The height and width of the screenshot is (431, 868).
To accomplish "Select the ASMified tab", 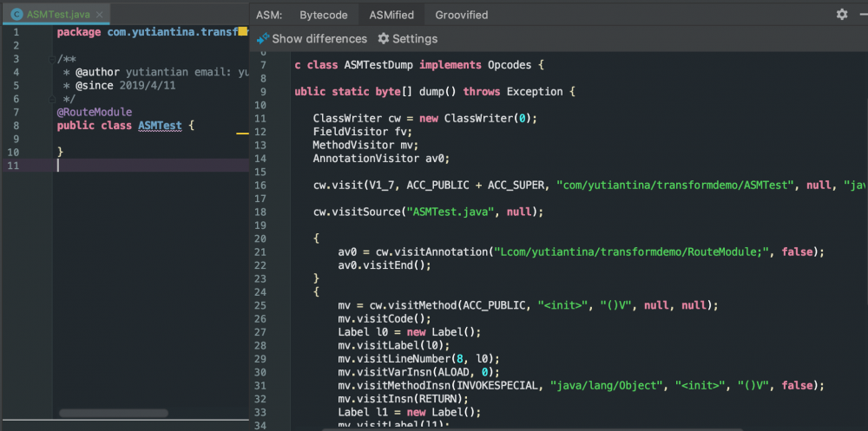I will [391, 15].
